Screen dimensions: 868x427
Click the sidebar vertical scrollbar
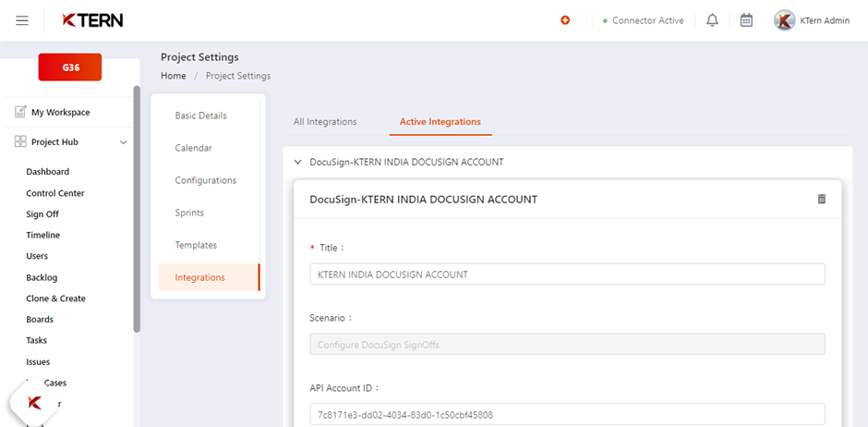coord(137,209)
